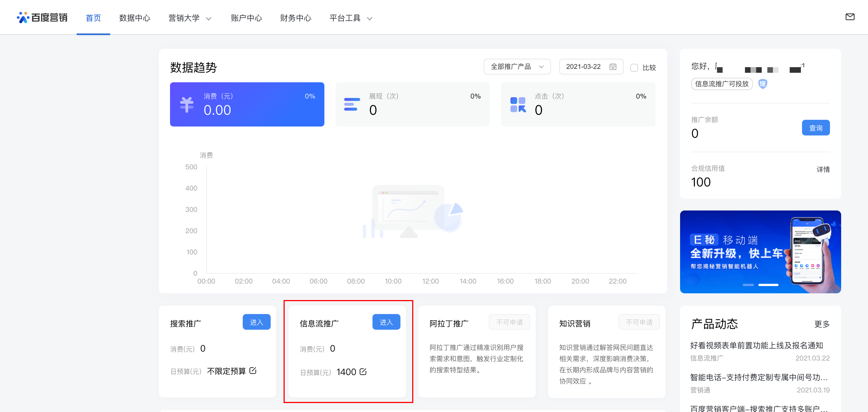Click 不限定预算 budget value
Screen dimensions: 868x412
coord(227,371)
